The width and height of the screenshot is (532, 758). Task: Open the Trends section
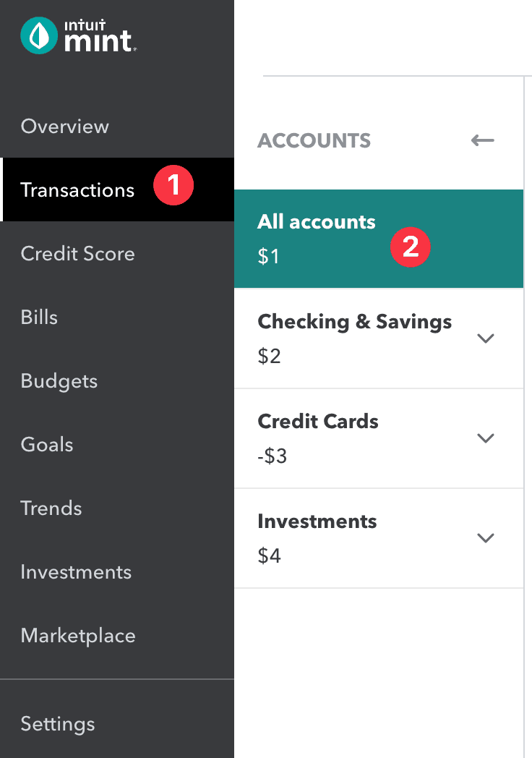tap(51, 508)
